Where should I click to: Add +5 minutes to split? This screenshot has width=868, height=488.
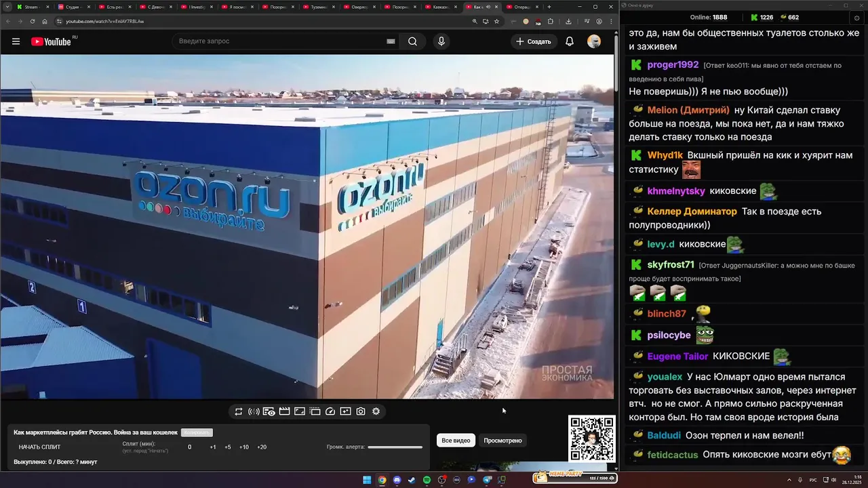(x=228, y=447)
